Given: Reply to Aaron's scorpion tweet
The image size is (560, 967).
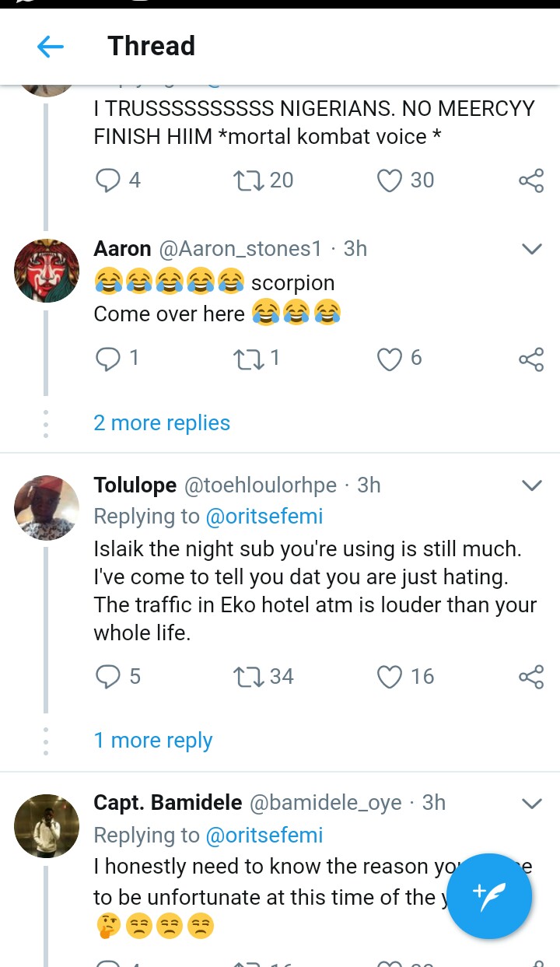Looking at the screenshot, I should 107,358.
